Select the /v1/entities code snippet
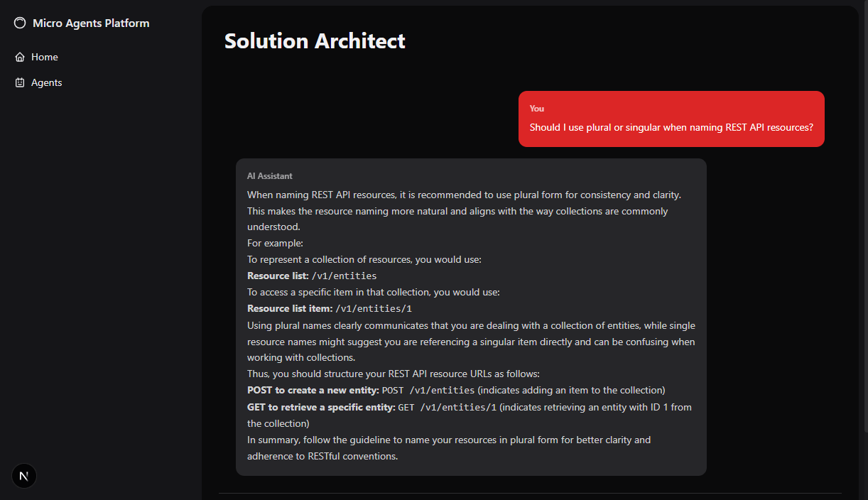This screenshot has height=500, width=868. pos(344,276)
